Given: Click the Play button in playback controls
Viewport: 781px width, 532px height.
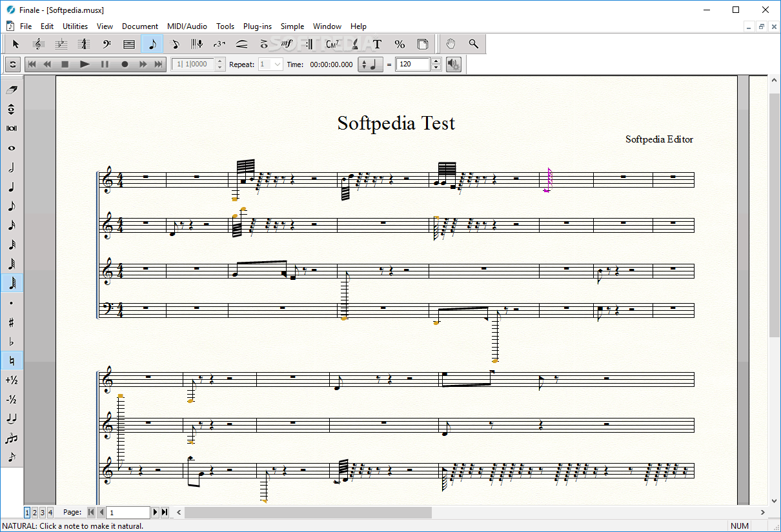Looking at the screenshot, I should 85,64.
